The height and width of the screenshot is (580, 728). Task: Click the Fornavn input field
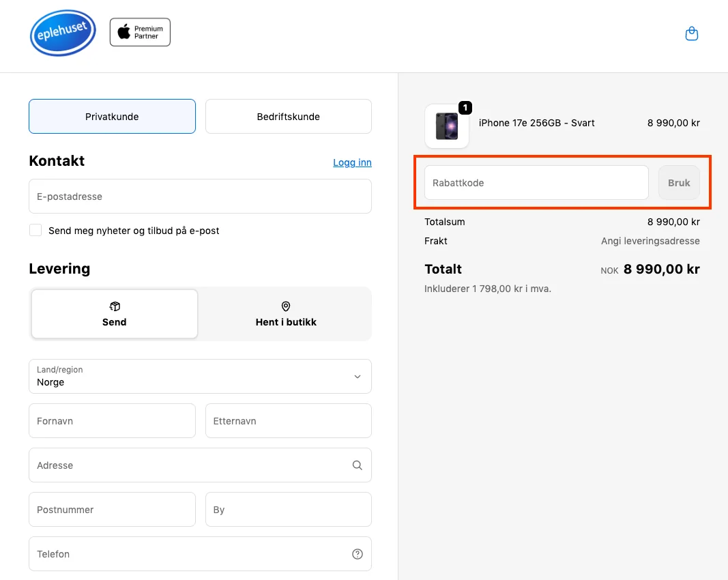click(112, 421)
